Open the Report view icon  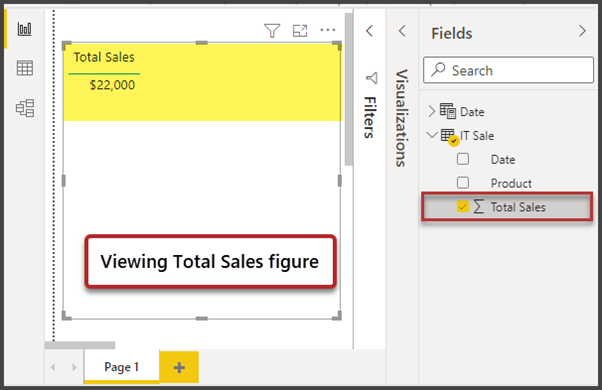[25, 29]
